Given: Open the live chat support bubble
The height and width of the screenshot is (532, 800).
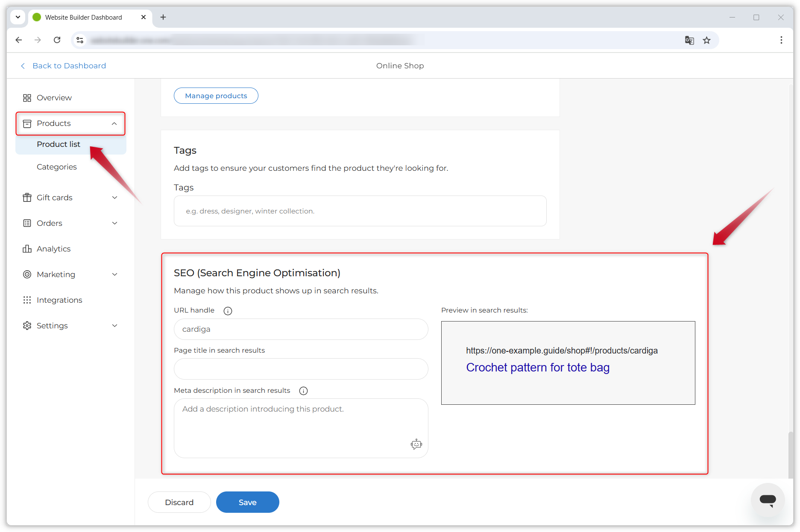Looking at the screenshot, I should (768, 500).
